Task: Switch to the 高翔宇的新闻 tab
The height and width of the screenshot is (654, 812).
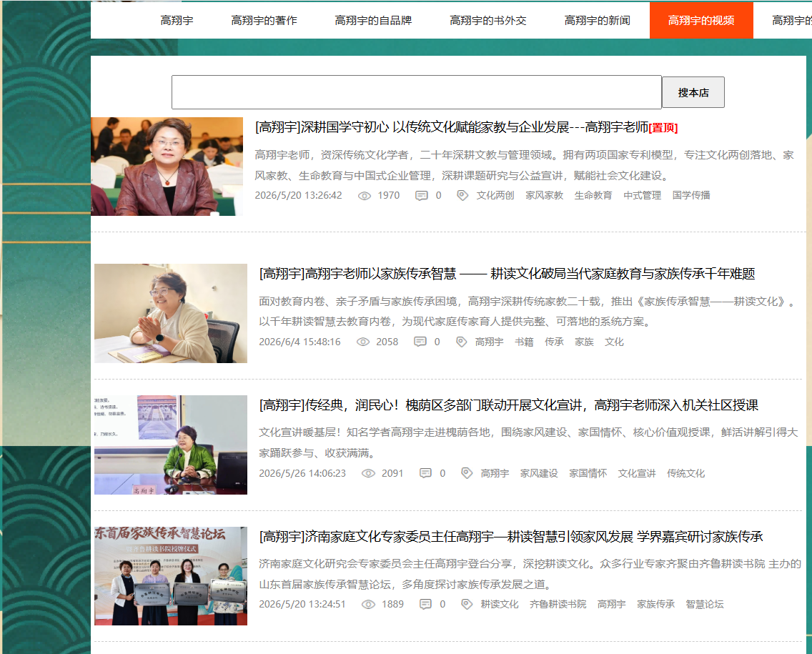Action: click(x=597, y=20)
